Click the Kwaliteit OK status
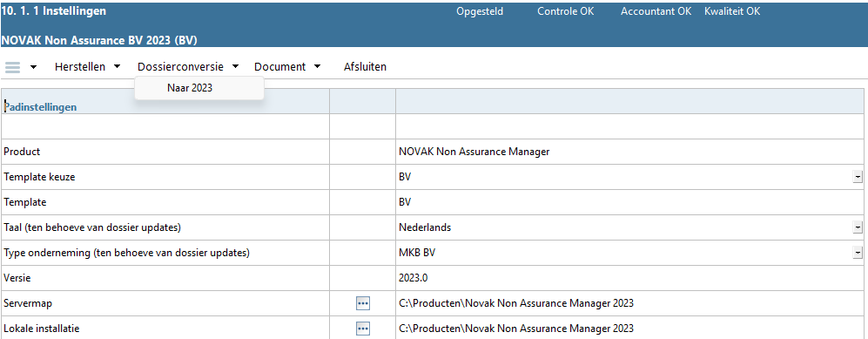Screen dimensions: 868x339 coord(732,11)
